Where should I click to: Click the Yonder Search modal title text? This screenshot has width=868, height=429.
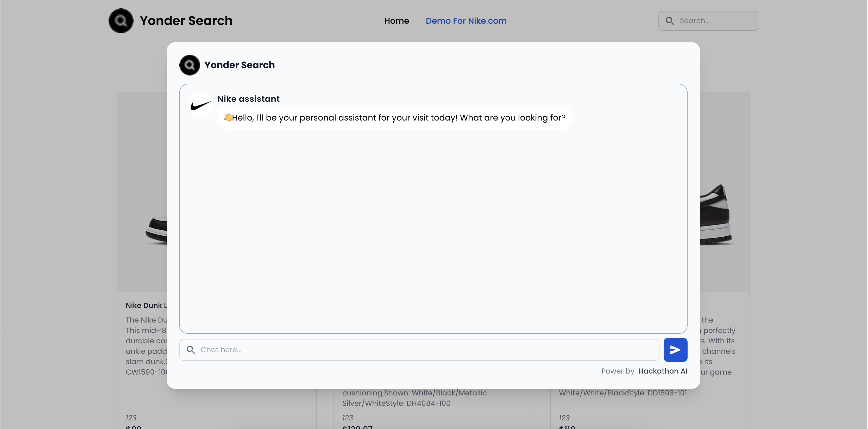[x=239, y=65]
